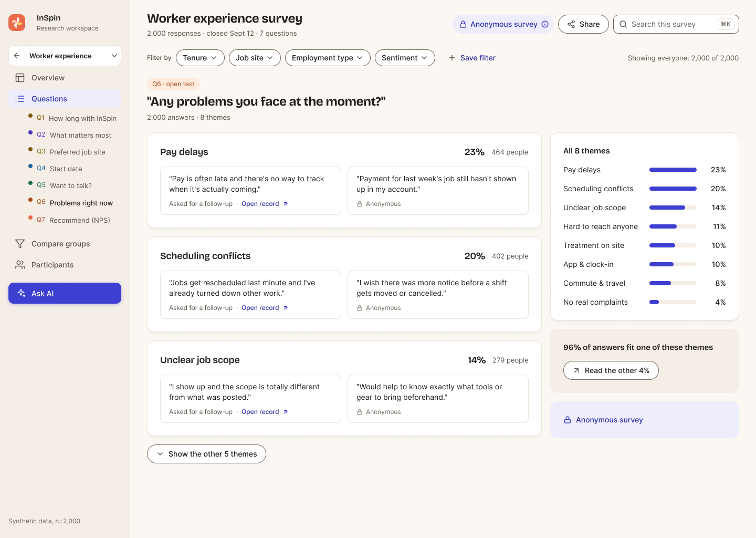Click the No real complaints progress bar
This screenshot has height=538, width=756.
tap(673, 302)
